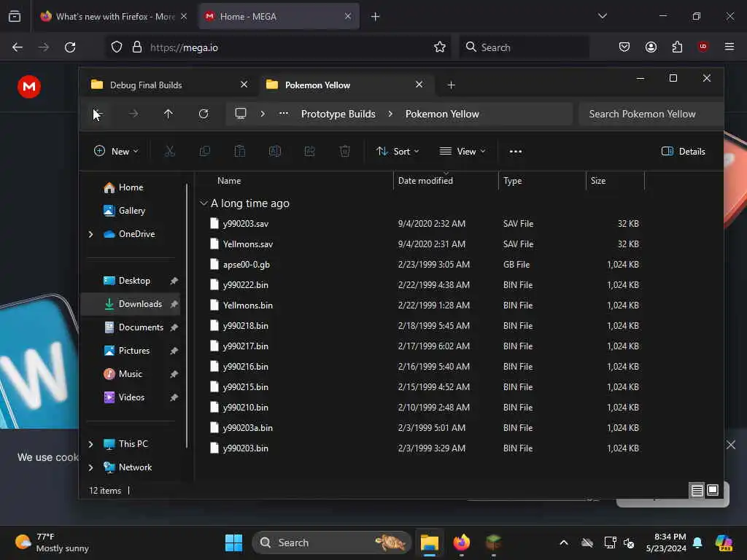747x560 pixels.
Task: Select the Home - MEGA browser tab
Action: coord(279,16)
